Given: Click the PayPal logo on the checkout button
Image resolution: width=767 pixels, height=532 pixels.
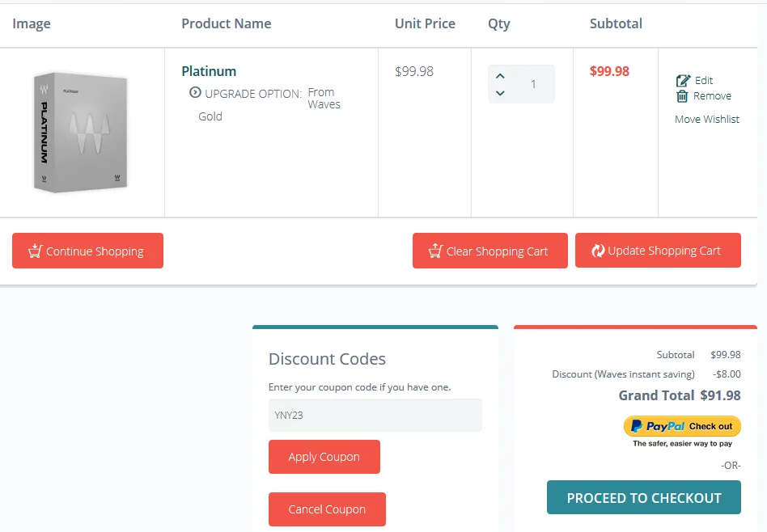Looking at the screenshot, I should click(658, 426).
